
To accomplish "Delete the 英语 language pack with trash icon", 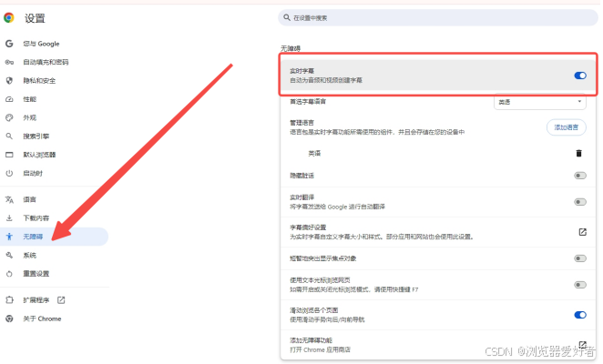I will point(578,154).
